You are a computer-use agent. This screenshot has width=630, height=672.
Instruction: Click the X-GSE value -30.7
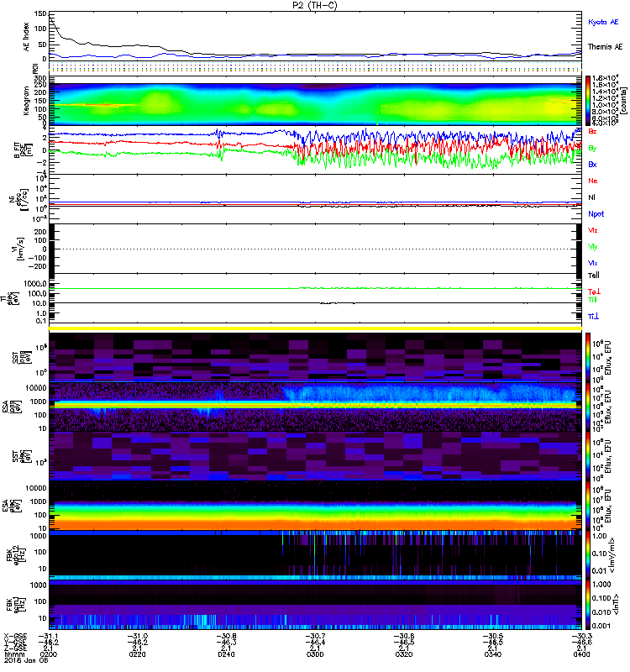tap(315, 636)
